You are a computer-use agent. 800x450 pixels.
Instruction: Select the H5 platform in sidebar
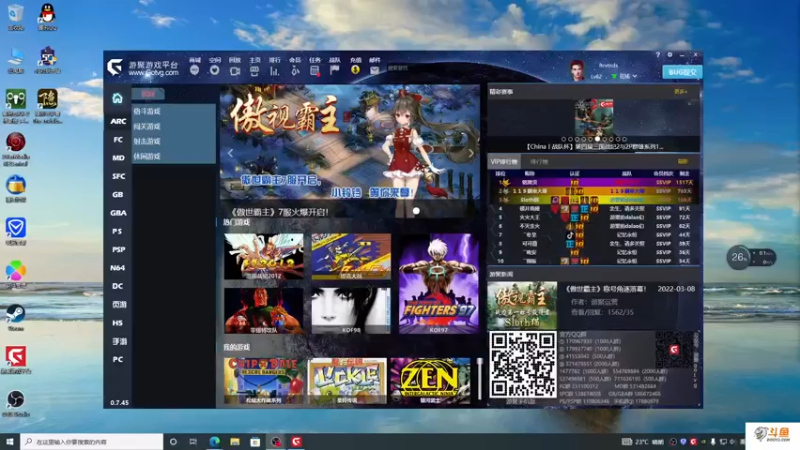coord(118,323)
